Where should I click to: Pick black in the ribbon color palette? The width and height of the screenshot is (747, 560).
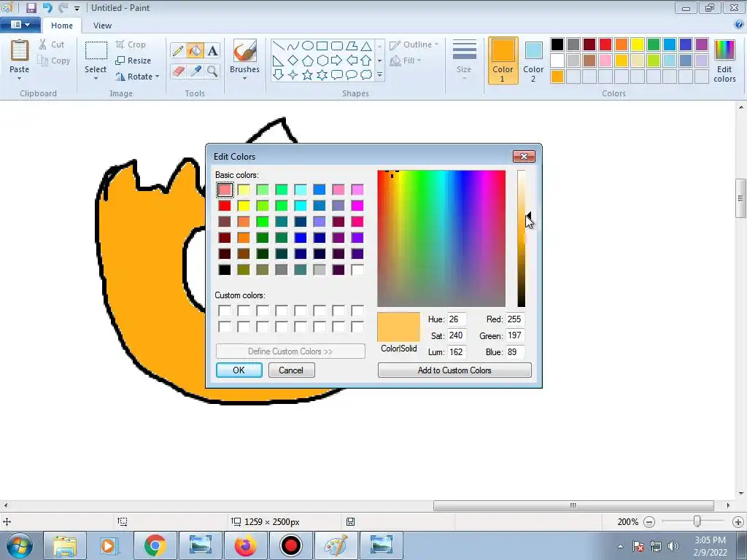[x=557, y=44]
